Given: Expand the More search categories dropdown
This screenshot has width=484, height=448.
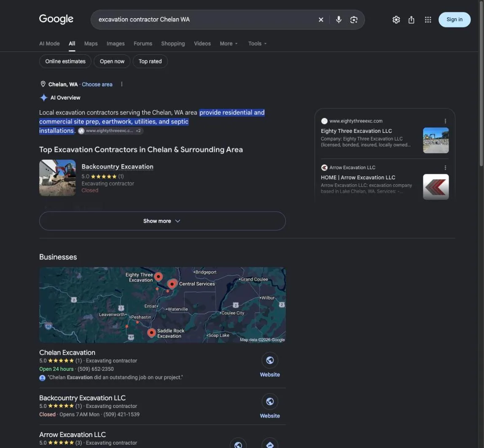Looking at the screenshot, I should [x=229, y=43].
